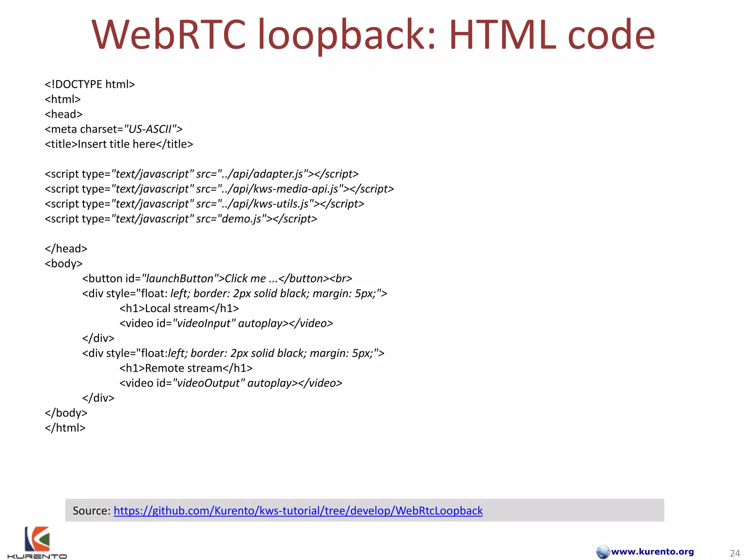This screenshot has width=747, height=560.
Task: Click the closing '</body>' tag line
Action: 66,413
